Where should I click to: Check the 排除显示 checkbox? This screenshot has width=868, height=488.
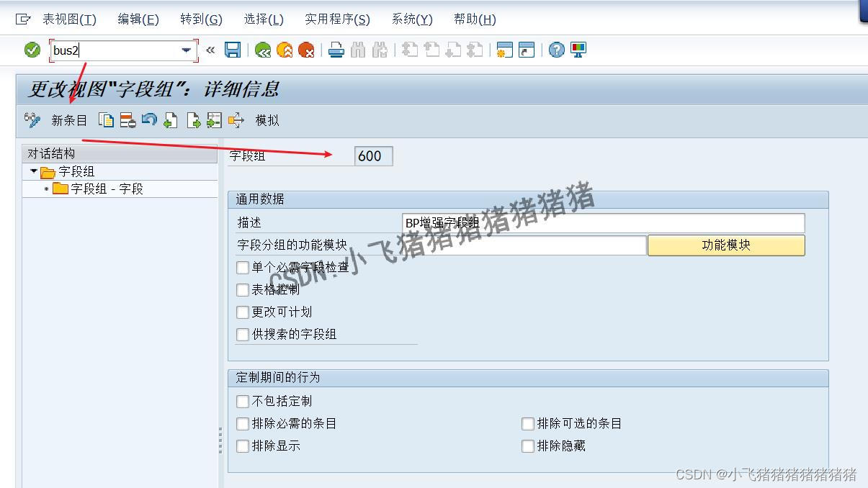coord(243,446)
